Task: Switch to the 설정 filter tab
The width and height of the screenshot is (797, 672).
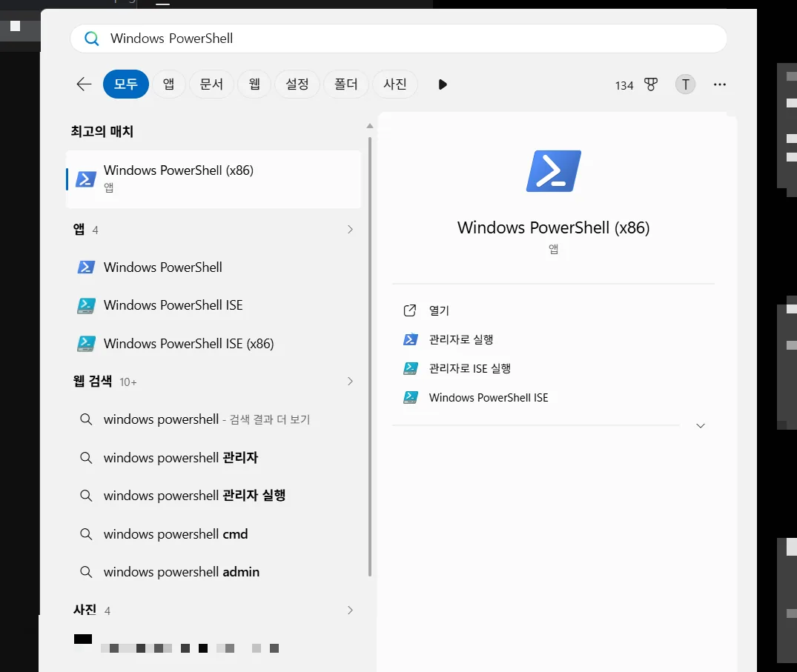Action: [x=297, y=84]
